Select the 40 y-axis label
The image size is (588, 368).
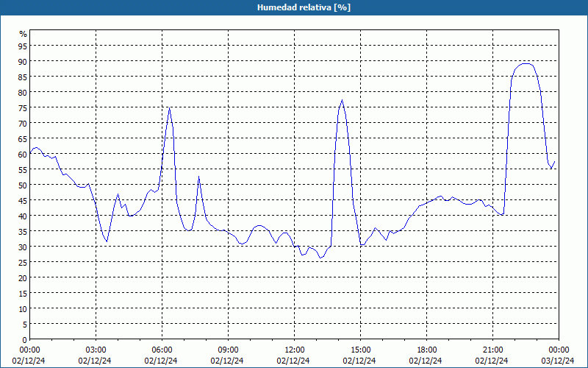point(23,216)
